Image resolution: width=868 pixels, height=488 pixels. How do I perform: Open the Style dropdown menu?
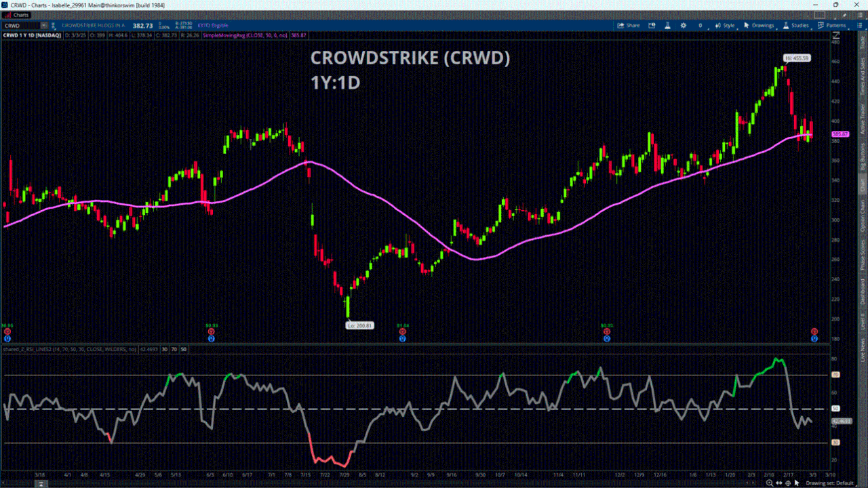(x=725, y=26)
